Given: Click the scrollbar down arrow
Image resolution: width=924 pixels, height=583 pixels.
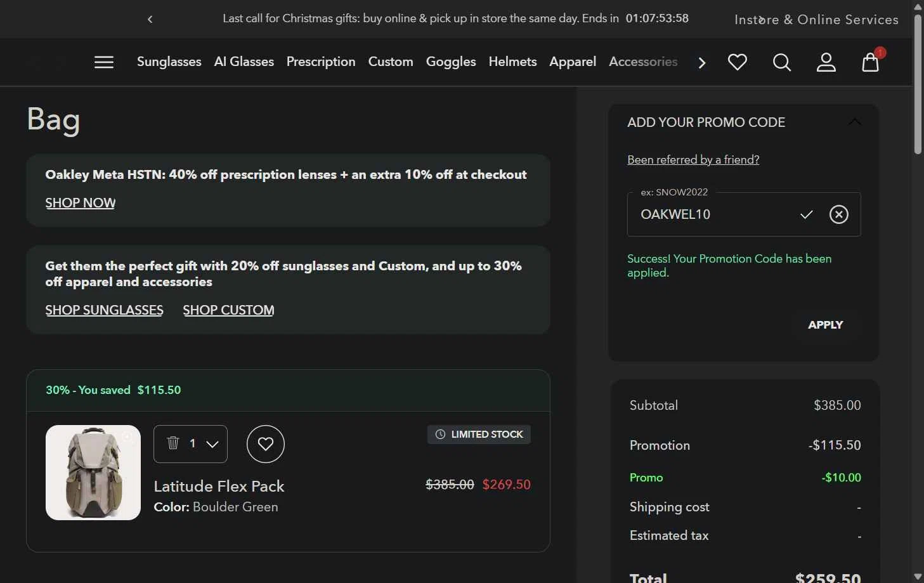Looking at the screenshot, I should coord(918,576).
